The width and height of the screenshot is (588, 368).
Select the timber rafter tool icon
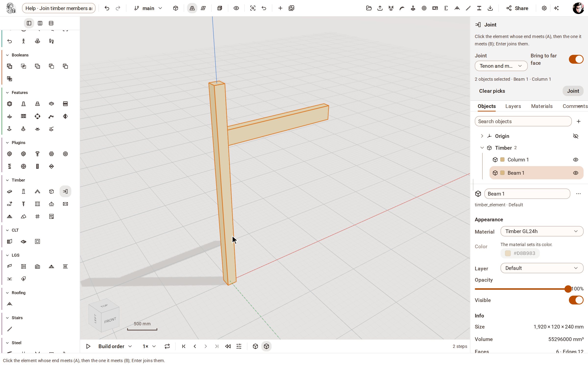(37, 191)
